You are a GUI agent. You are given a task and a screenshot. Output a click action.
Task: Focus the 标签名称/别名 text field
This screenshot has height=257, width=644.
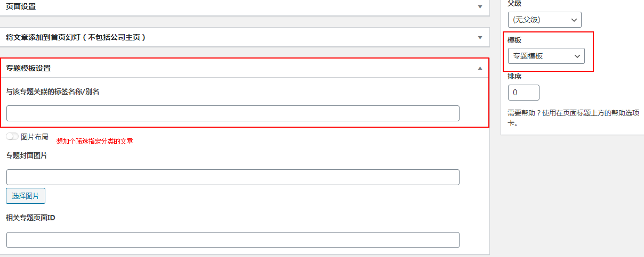233,113
